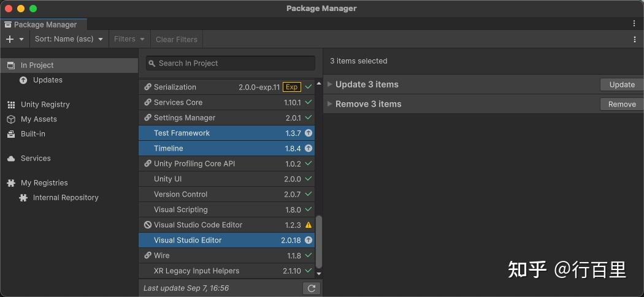644x297 pixels.
Task: Select XR Legacy Input Helpers package
Action: tap(227, 271)
